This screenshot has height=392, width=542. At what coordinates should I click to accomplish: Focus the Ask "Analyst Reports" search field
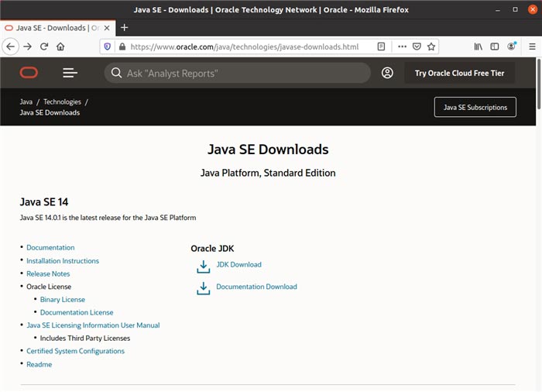[x=238, y=73]
